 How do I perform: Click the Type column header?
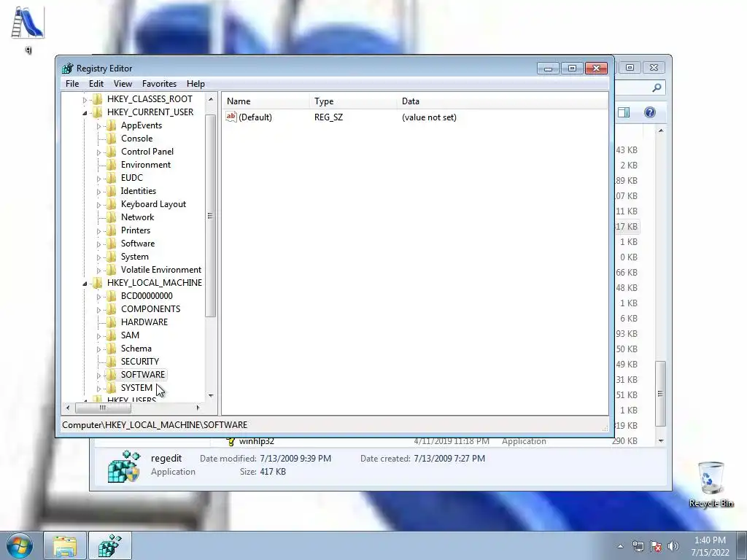coord(353,101)
